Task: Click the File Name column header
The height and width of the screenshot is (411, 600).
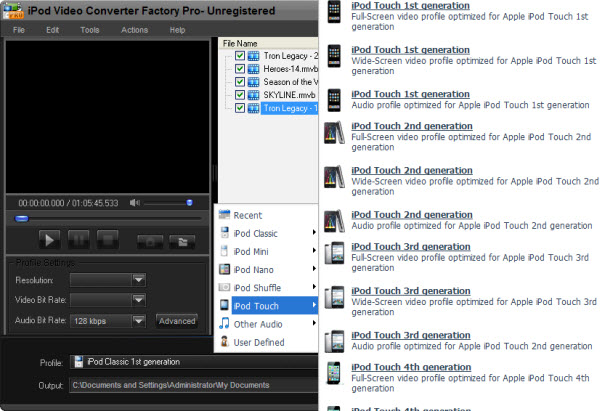Action: (x=268, y=43)
